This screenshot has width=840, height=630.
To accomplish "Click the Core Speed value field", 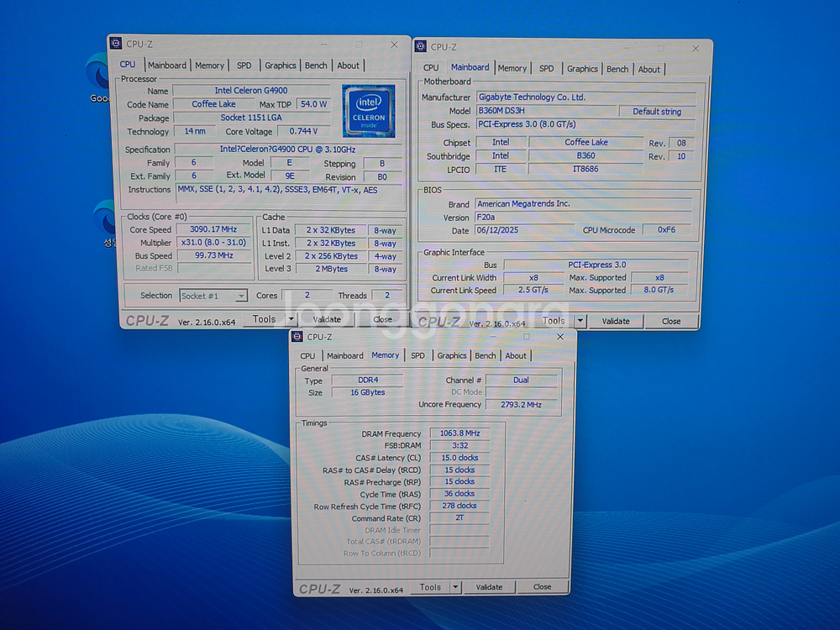I will pos(213,229).
